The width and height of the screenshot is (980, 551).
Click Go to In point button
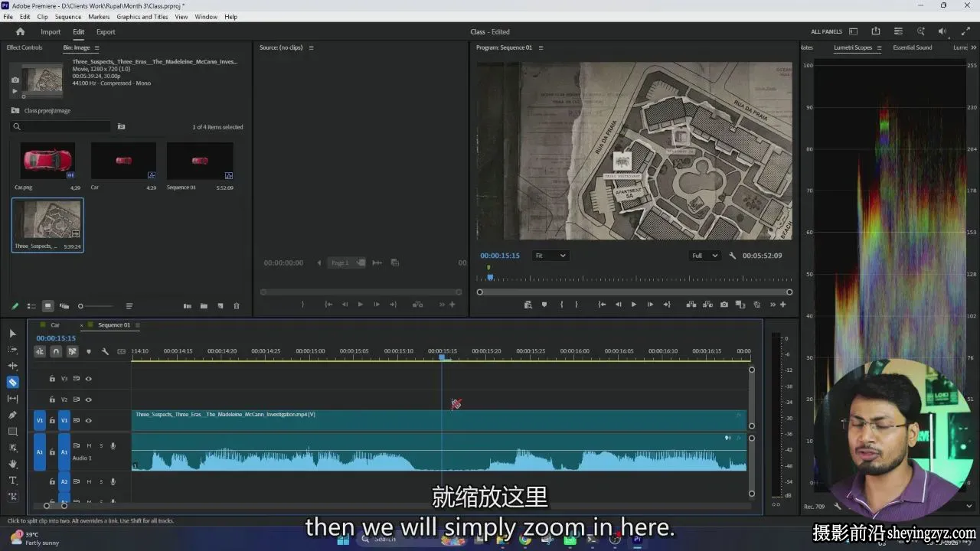click(602, 305)
